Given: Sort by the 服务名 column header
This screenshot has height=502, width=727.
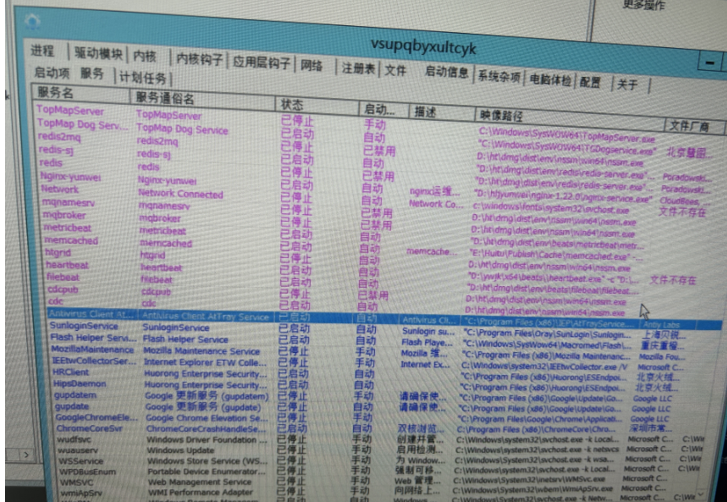Looking at the screenshot, I should pyautogui.click(x=81, y=92).
